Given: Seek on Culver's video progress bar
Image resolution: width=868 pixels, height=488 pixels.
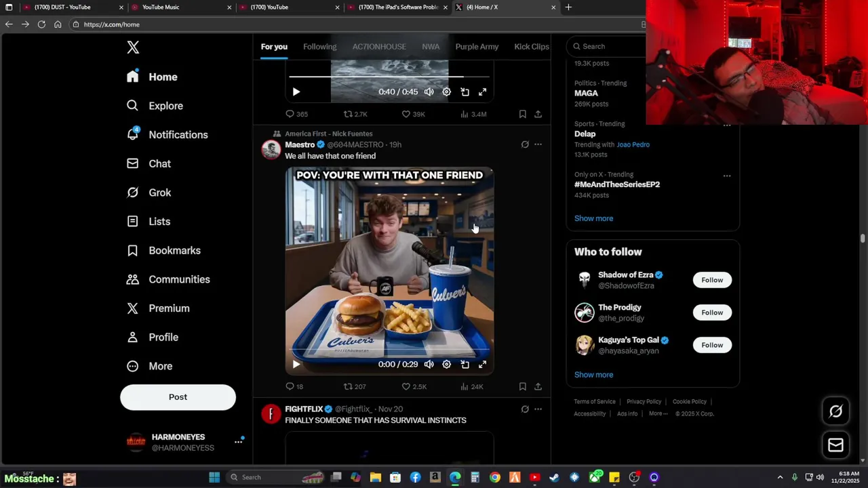Looking at the screenshot, I should click(389, 350).
